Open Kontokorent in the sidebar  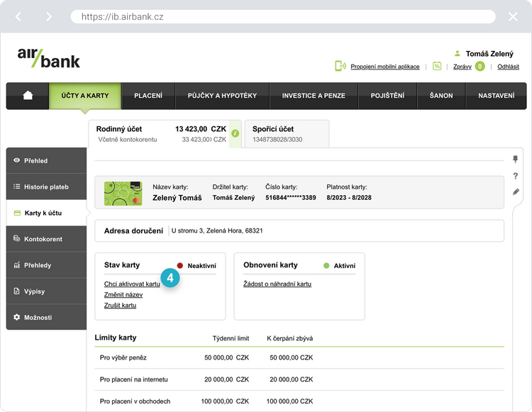(x=43, y=239)
